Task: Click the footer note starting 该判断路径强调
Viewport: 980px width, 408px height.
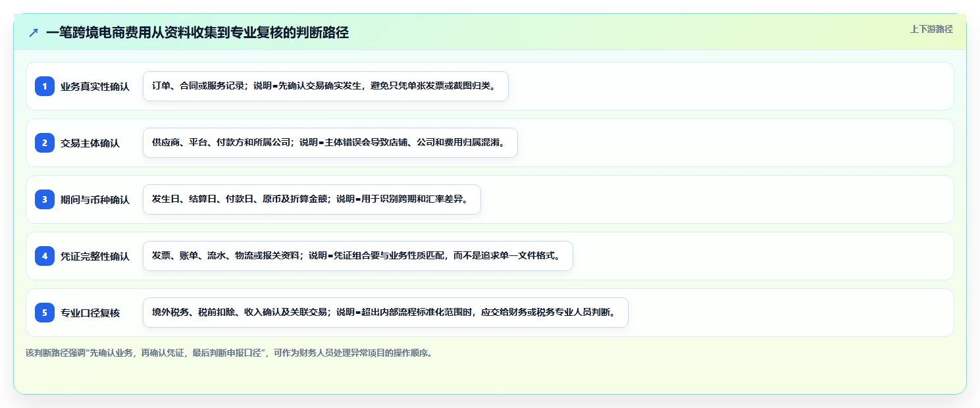Action: pos(229,353)
